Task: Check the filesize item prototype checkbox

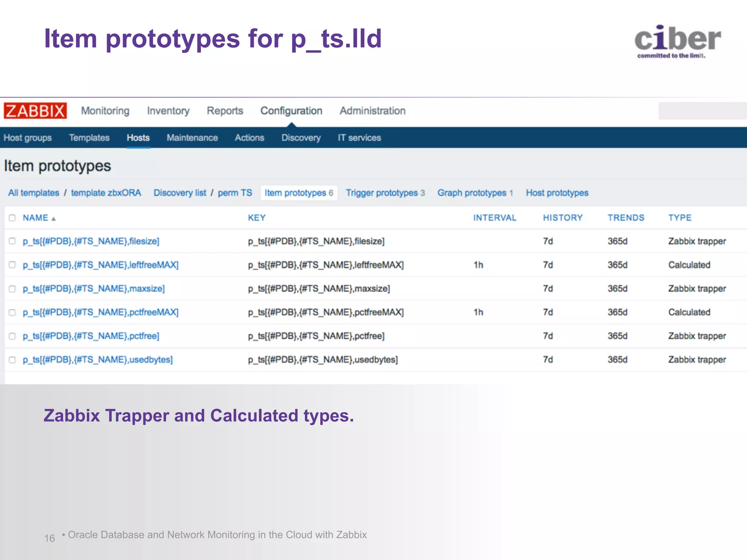Action: point(12,241)
